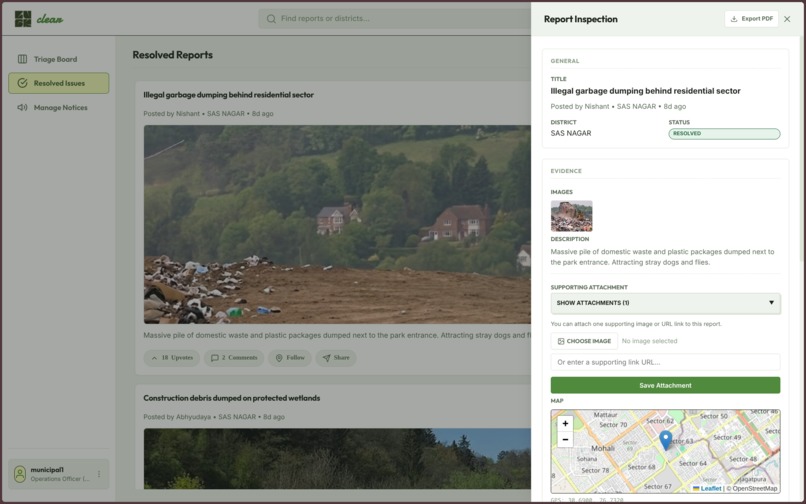Click the blue map location pin
This screenshot has width=806, height=504.
click(666, 440)
